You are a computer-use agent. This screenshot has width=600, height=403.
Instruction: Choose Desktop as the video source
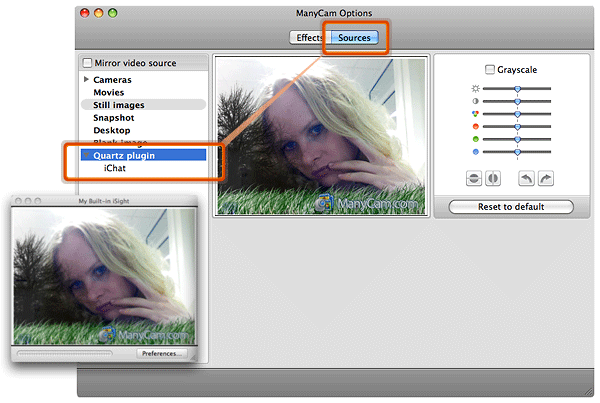(x=112, y=130)
